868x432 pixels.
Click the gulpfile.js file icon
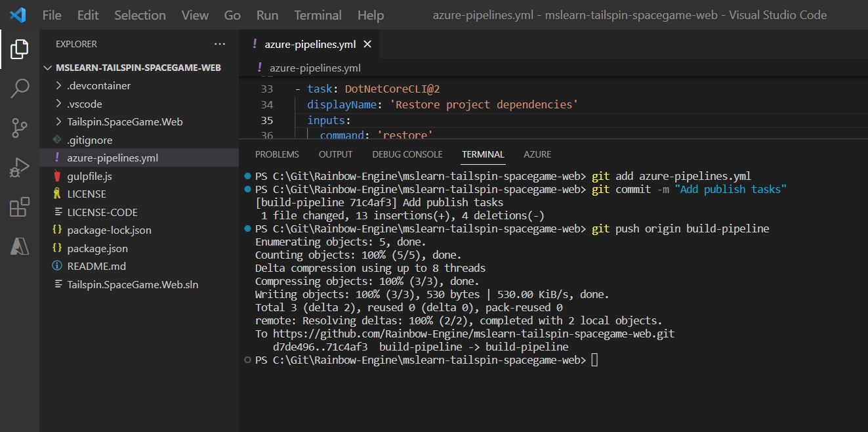pyautogui.click(x=57, y=176)
